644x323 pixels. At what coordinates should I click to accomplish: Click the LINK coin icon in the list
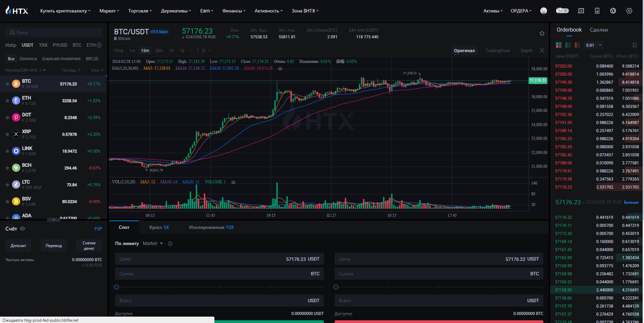[x=16, y=151]
